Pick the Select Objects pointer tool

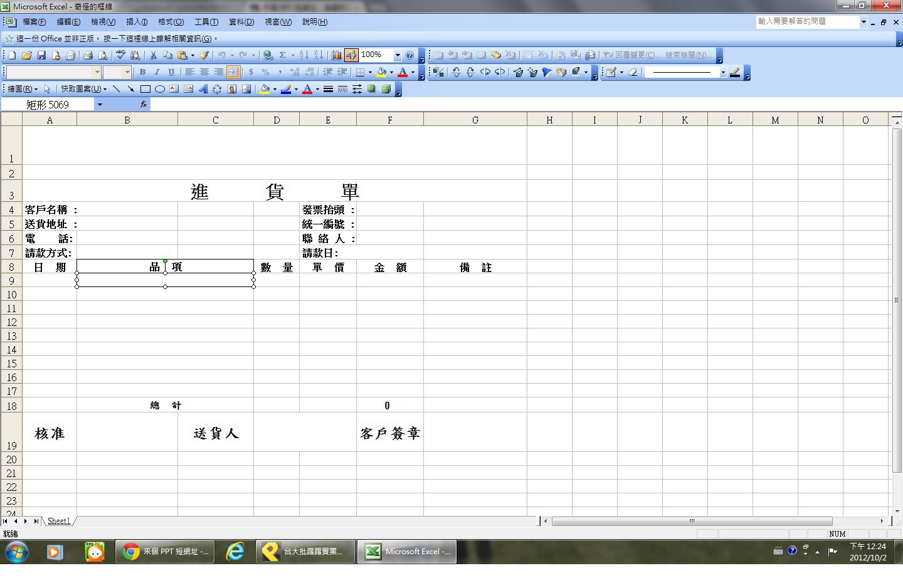(x=47, y=89)
